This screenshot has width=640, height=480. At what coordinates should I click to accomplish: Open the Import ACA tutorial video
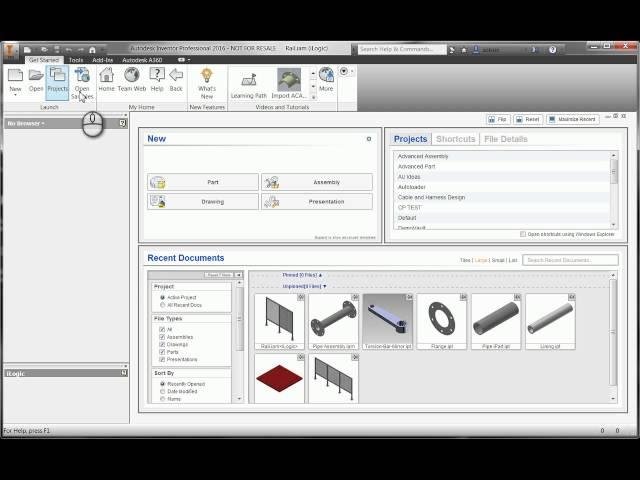(289, 84)
